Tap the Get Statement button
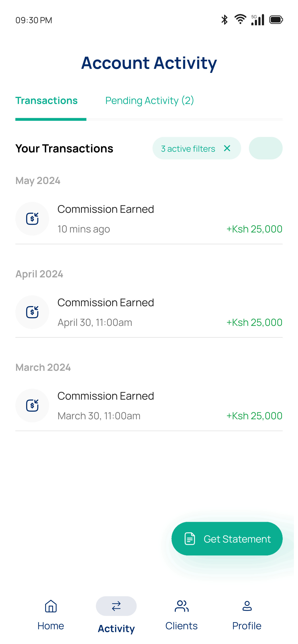The image size is (298, 644). pyautogui.click(x=227, y=539)
